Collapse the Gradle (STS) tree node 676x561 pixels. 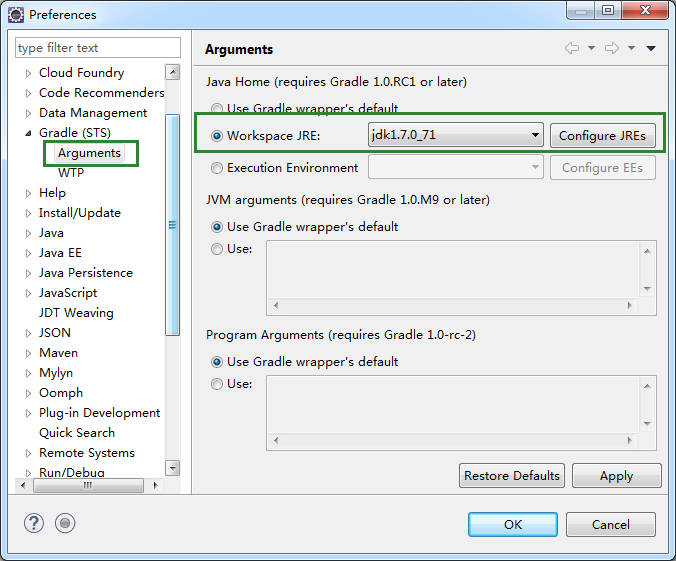28,133
